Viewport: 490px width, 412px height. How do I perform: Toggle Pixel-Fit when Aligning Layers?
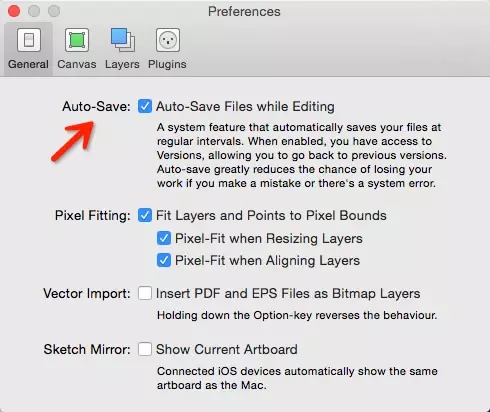coord(164,260)
